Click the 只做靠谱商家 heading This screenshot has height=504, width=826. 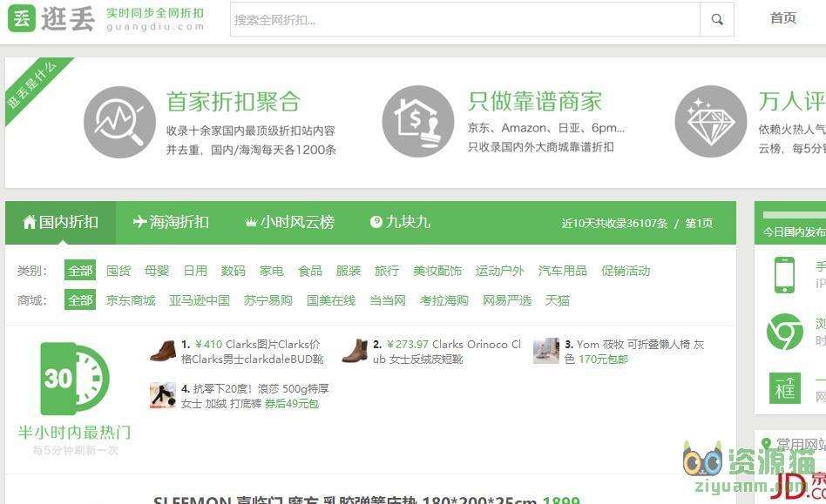[x=534, y=101]
